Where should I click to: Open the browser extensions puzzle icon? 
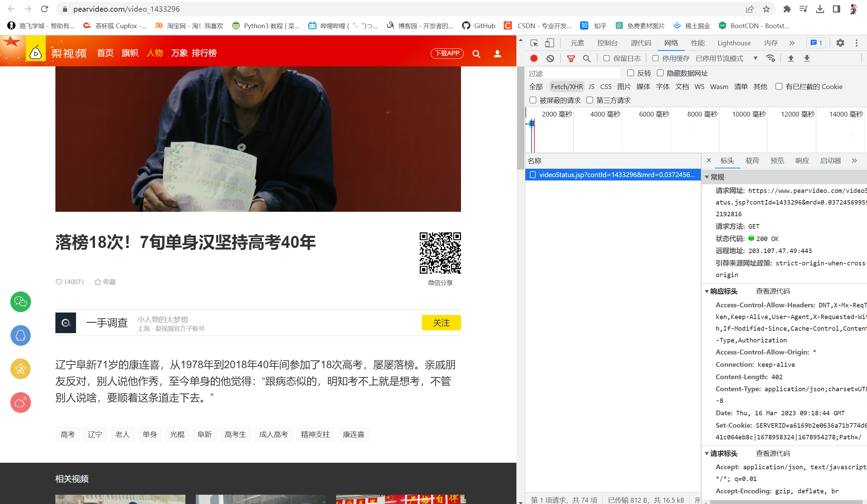tap(787, 9)
